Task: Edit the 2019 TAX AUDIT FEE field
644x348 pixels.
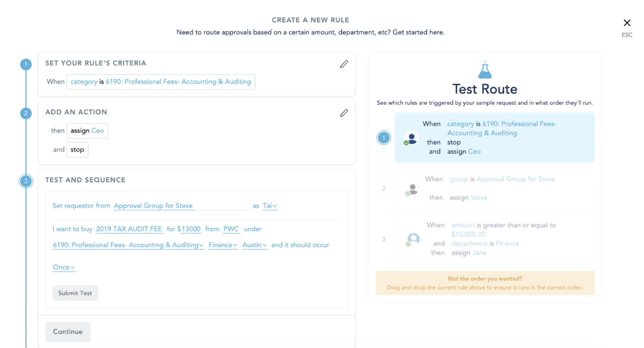Action: coord(129,229)
